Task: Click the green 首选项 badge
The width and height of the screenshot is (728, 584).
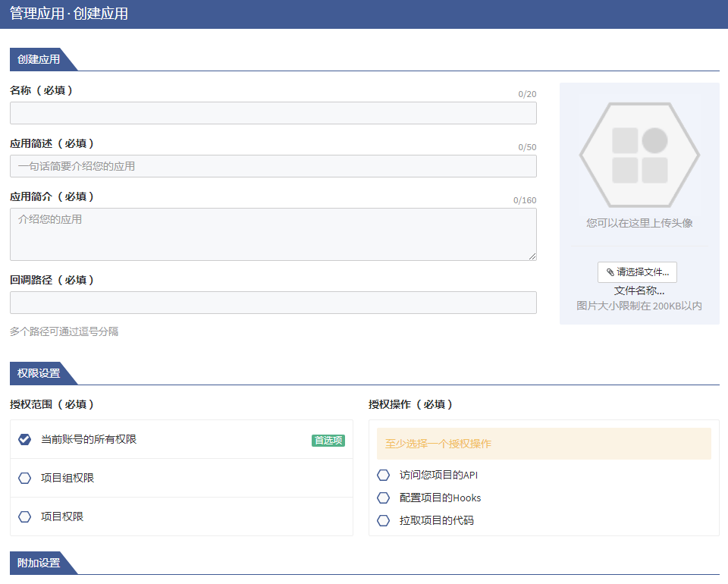Action: click(328, 440)
